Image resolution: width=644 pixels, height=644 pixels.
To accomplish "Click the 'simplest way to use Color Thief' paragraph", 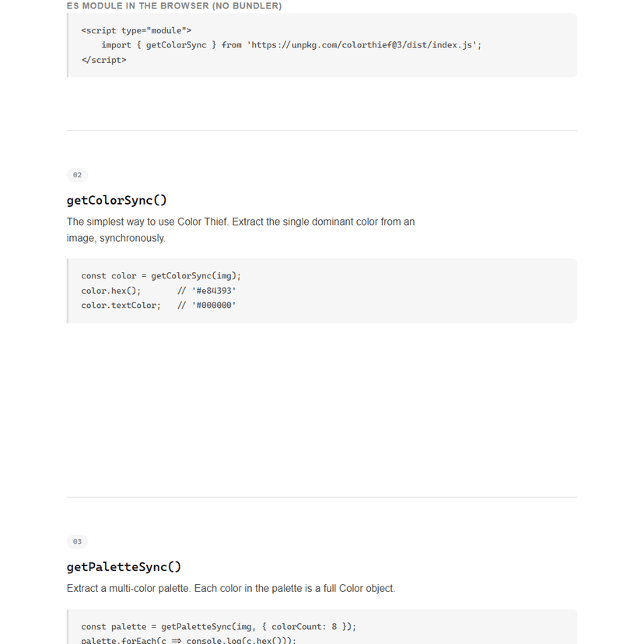I will pyautogui.click(x=240, y=230).
